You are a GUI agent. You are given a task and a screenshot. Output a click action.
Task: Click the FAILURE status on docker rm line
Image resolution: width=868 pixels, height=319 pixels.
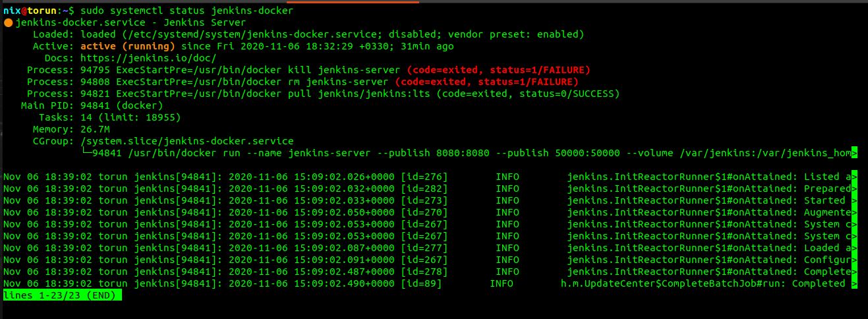click(487, 82)
